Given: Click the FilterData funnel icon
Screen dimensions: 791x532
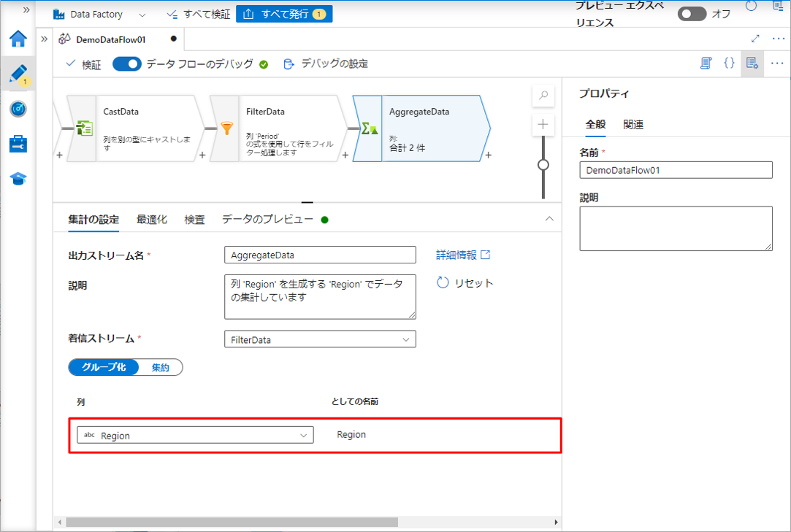Looking at the screenshot, I should (227, 128).
